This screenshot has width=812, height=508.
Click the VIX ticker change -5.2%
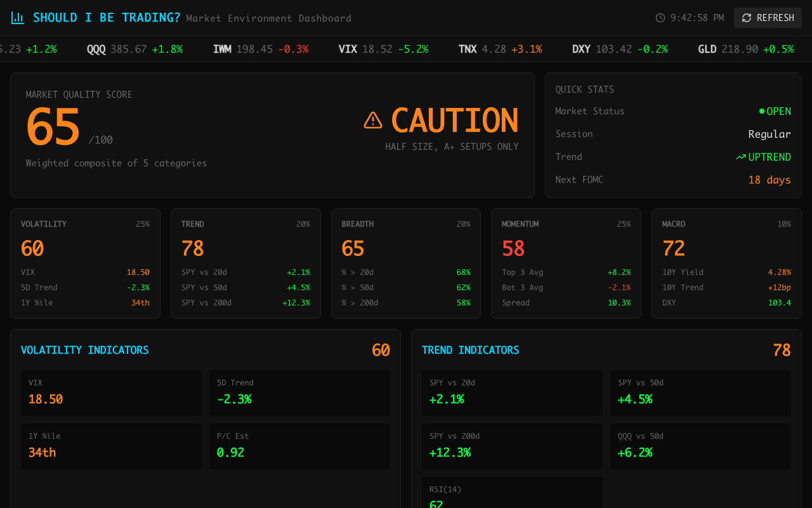click(413, 49)
